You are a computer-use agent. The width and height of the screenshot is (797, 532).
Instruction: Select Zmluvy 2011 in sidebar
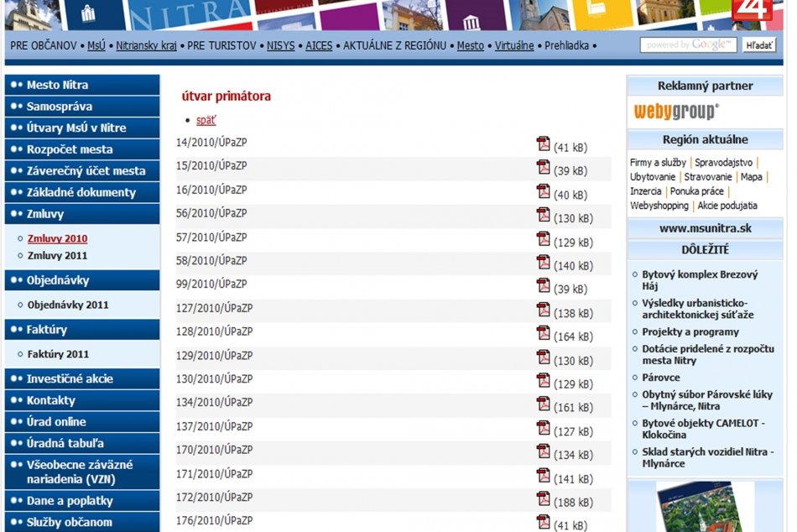click(57, 256)
